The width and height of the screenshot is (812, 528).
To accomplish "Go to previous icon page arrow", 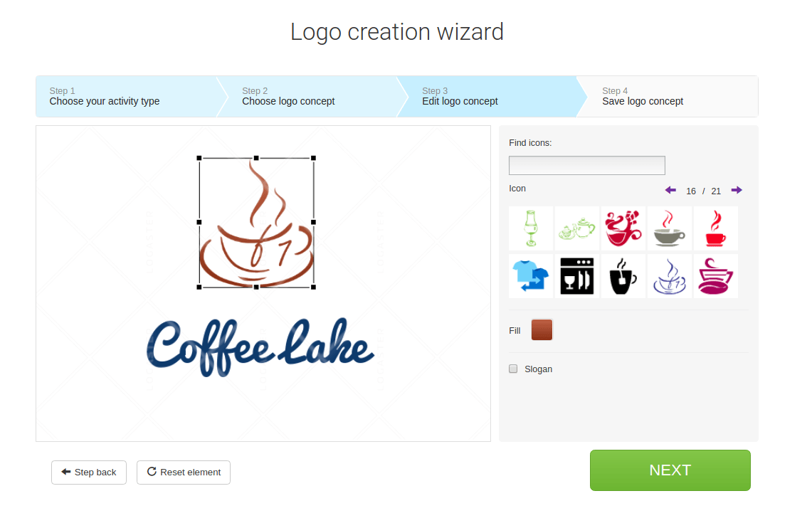I will point(670,190).
